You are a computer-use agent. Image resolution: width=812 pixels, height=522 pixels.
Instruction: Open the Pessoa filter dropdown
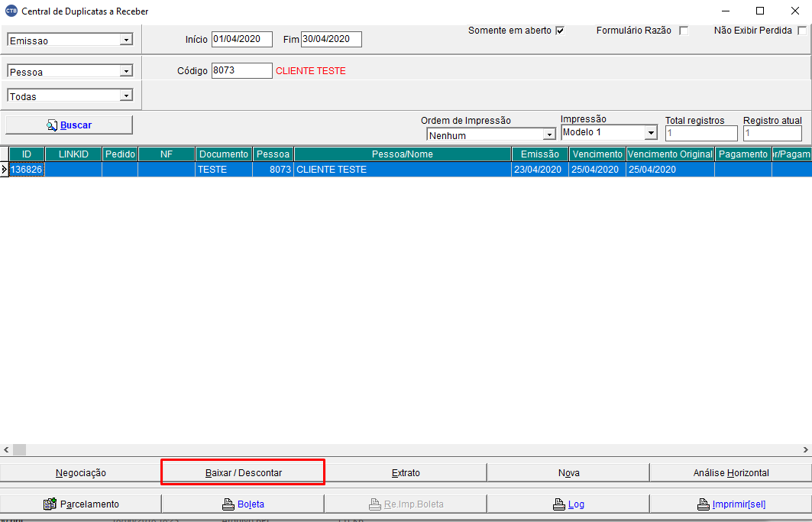point(126,71)
